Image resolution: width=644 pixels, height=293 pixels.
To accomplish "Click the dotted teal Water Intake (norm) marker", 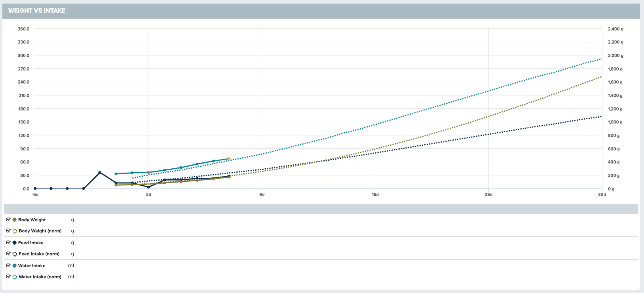I will 15,277.
